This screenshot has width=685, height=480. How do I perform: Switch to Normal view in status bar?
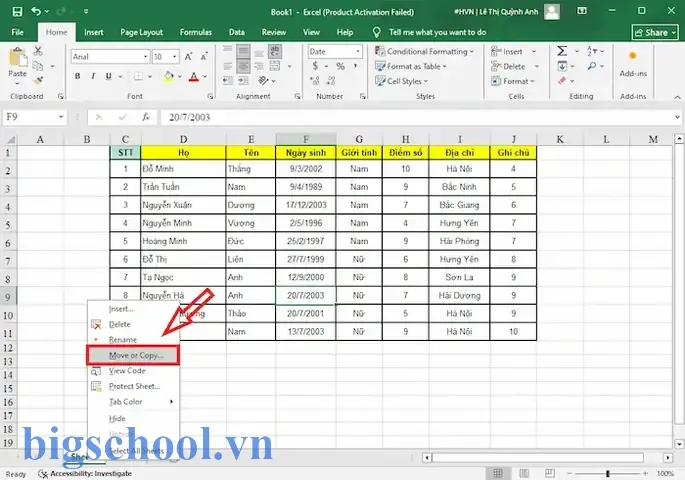(498, 473)
